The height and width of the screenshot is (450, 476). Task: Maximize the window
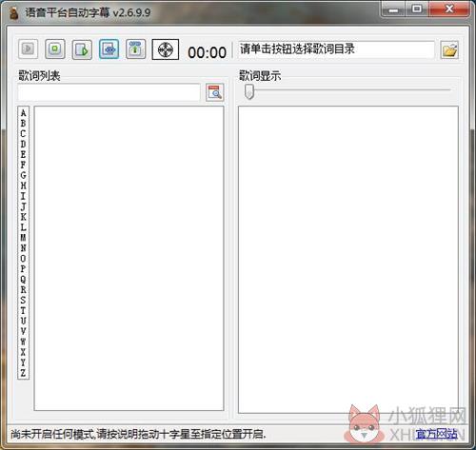(417, 10)
